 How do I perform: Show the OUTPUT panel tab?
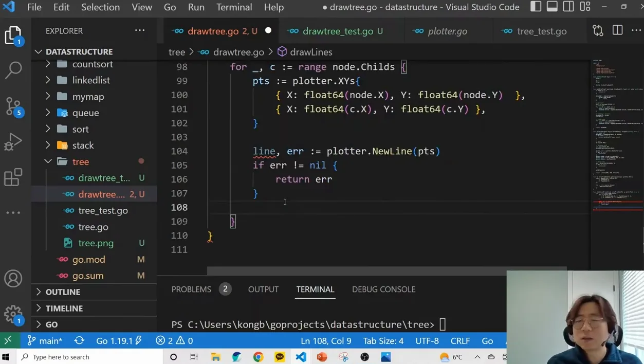(263, 289)
